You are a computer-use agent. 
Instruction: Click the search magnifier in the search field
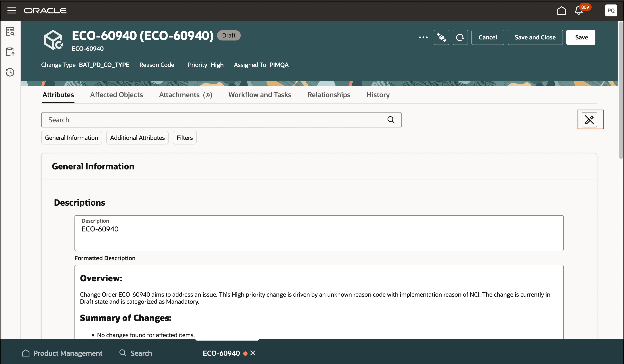pos(391,120)
